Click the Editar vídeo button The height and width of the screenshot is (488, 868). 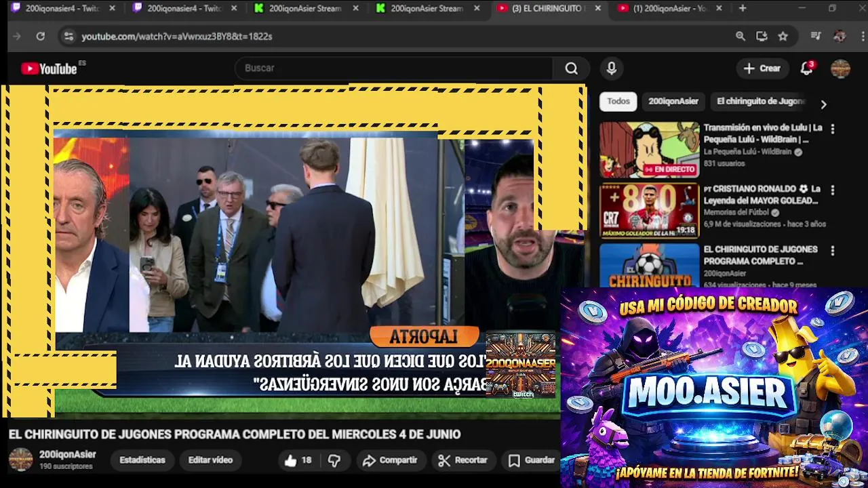pos(210,460)
